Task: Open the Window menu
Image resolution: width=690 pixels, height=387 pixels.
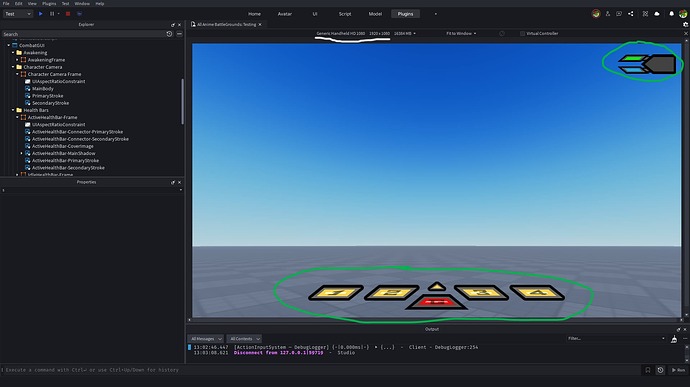Action: tap(82, 4)
